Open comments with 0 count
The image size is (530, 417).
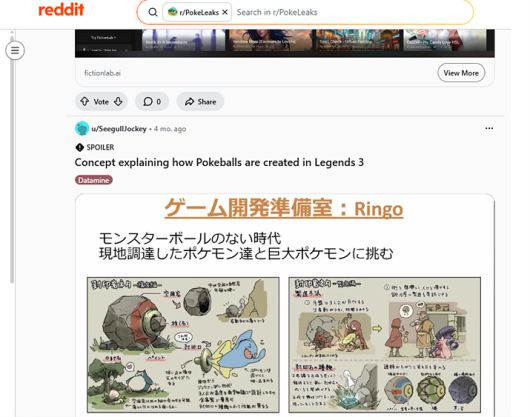point(152,101)
